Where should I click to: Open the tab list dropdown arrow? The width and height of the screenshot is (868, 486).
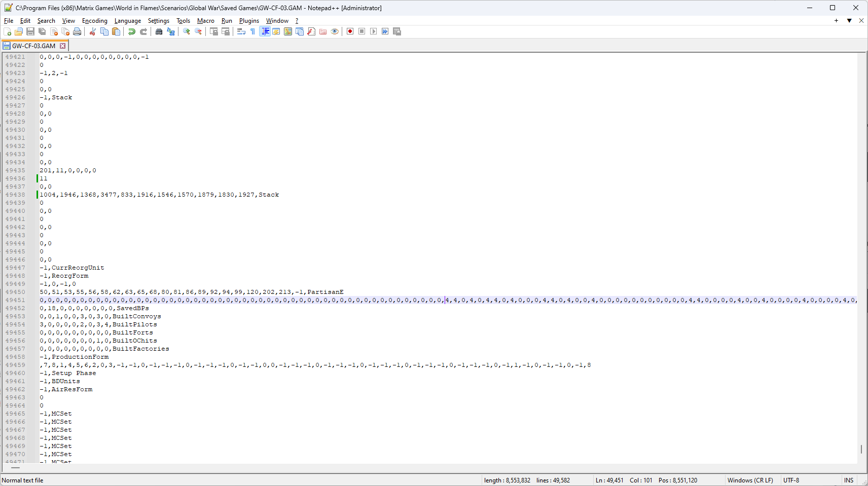[849, 21]
